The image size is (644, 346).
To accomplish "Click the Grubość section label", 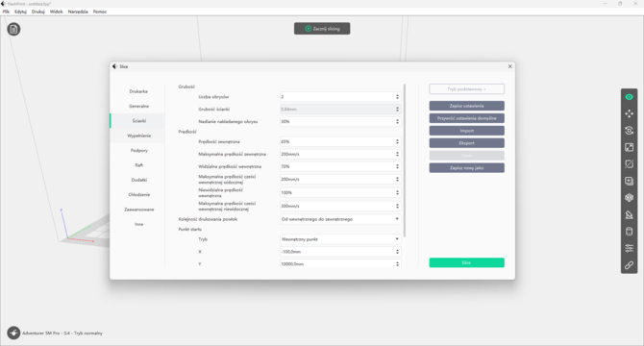I will [x=186, y=86].
